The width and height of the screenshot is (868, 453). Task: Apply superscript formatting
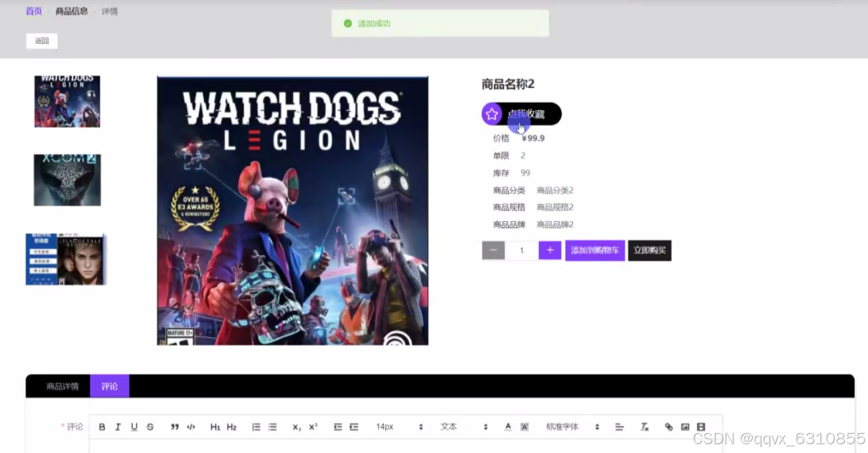pos(313,427)
